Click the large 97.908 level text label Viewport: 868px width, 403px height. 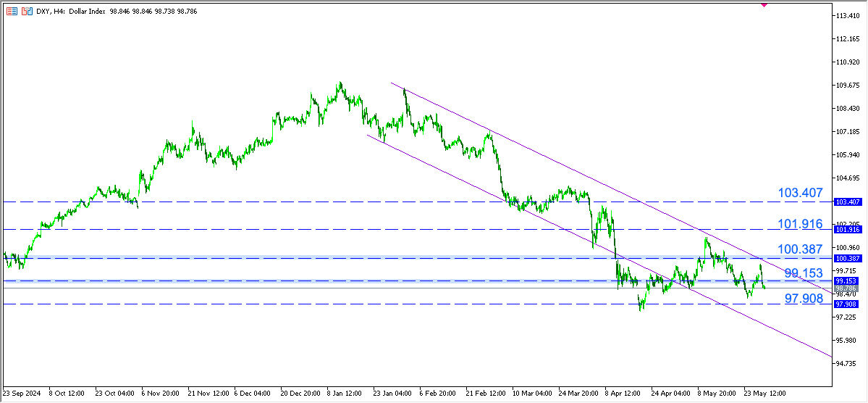[804, 298]
